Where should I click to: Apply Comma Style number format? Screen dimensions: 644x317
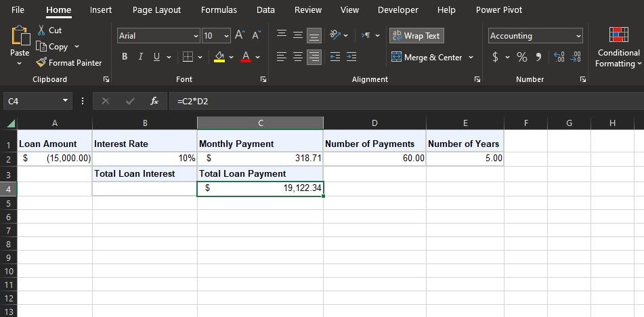tap(538, 58)
